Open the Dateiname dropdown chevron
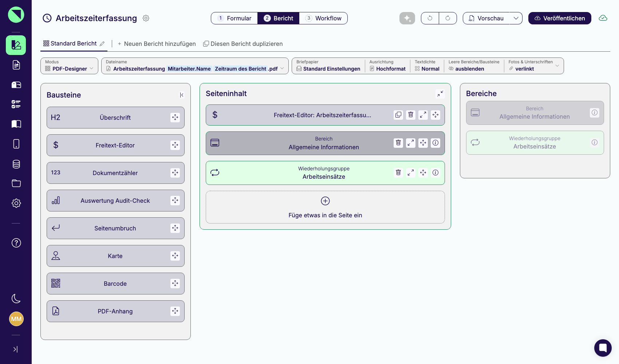This screenshot has width=619, height=364. click(282, 68)
